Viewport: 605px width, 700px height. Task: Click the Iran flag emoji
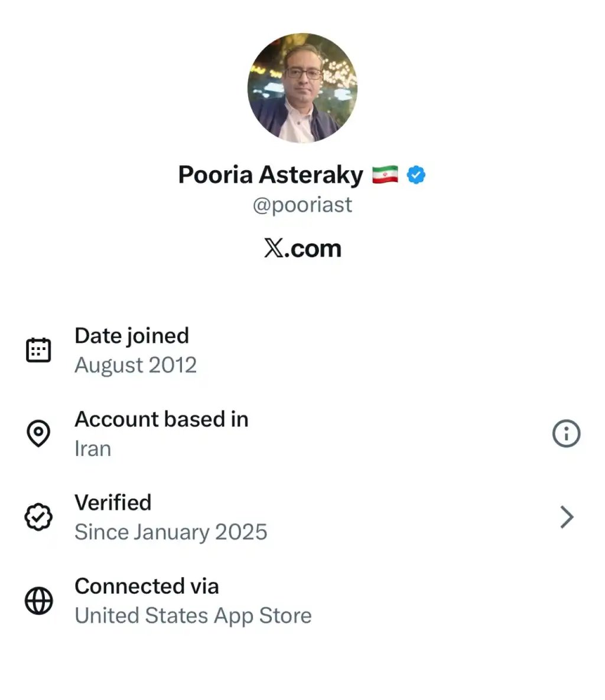[385, 175]
